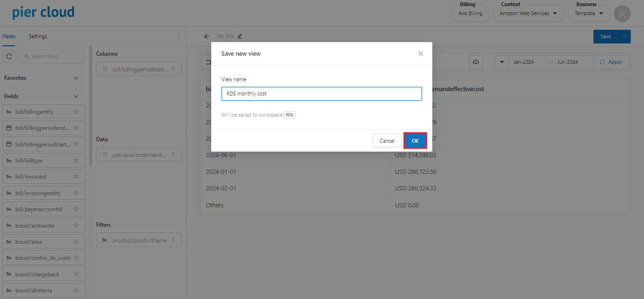644x299 pixels.
Task: Collapse the Favorites section
Action: tap(76, 78)
